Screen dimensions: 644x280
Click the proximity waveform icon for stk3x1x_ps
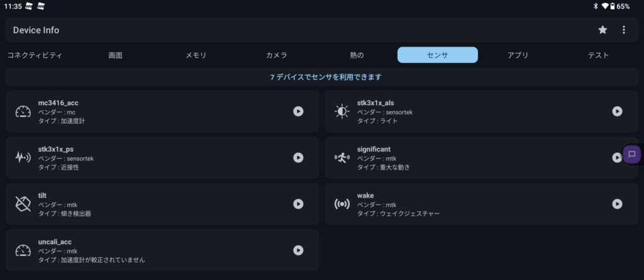point(23,157)
